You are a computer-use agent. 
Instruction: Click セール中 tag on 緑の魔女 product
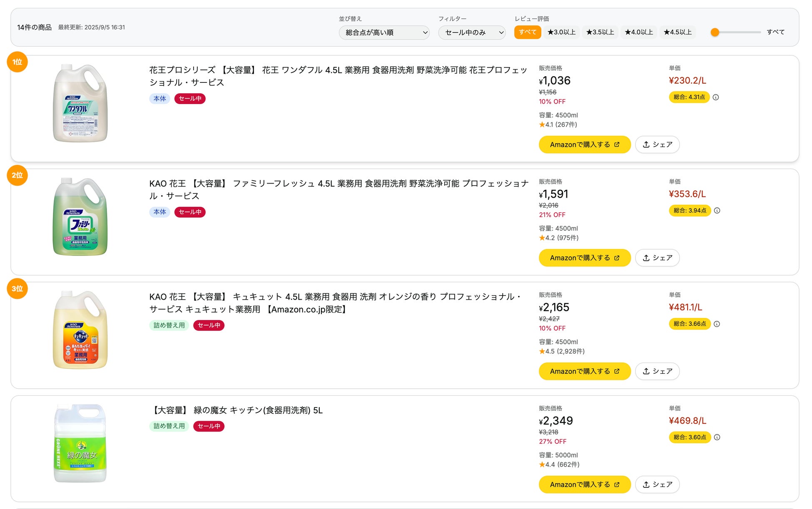[x=209, y=426]
